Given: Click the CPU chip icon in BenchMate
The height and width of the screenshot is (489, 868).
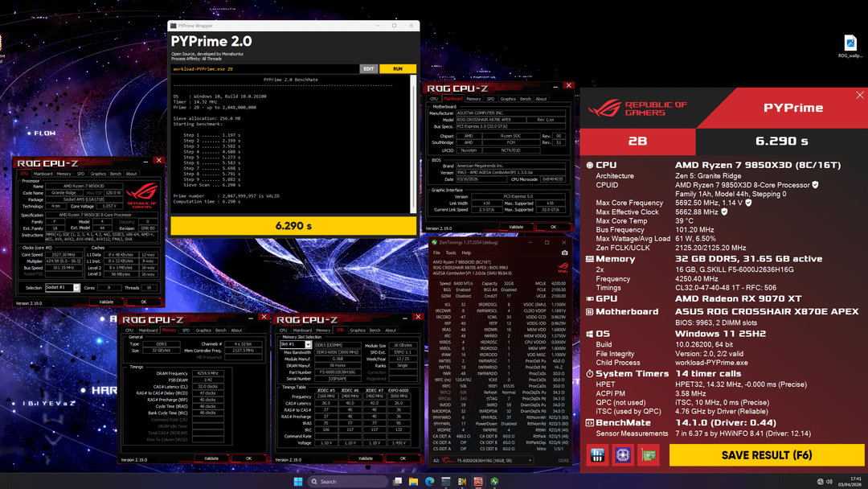Looking at the screenshot, I should pyautogui.click(x=622, y=455).
